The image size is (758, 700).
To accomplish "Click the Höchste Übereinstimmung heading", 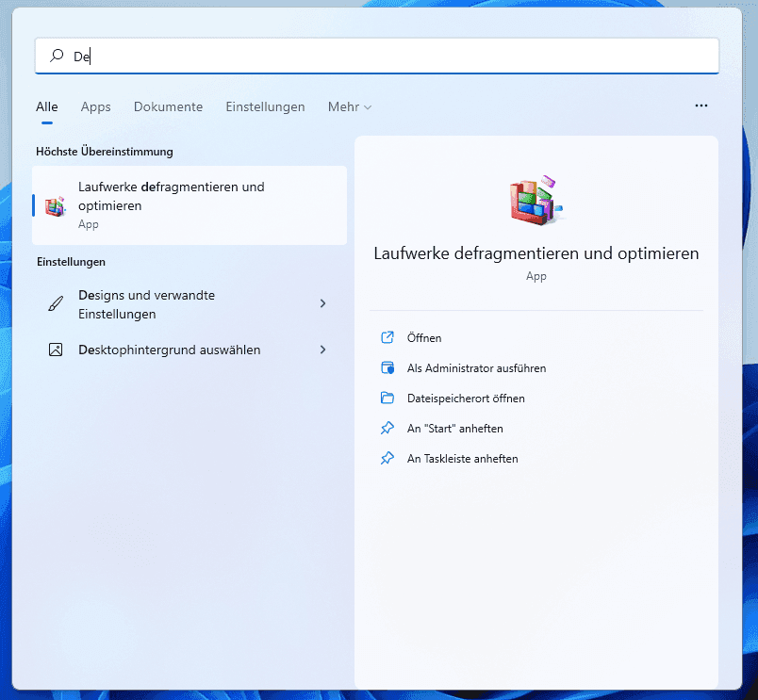I will pos(105,152).
